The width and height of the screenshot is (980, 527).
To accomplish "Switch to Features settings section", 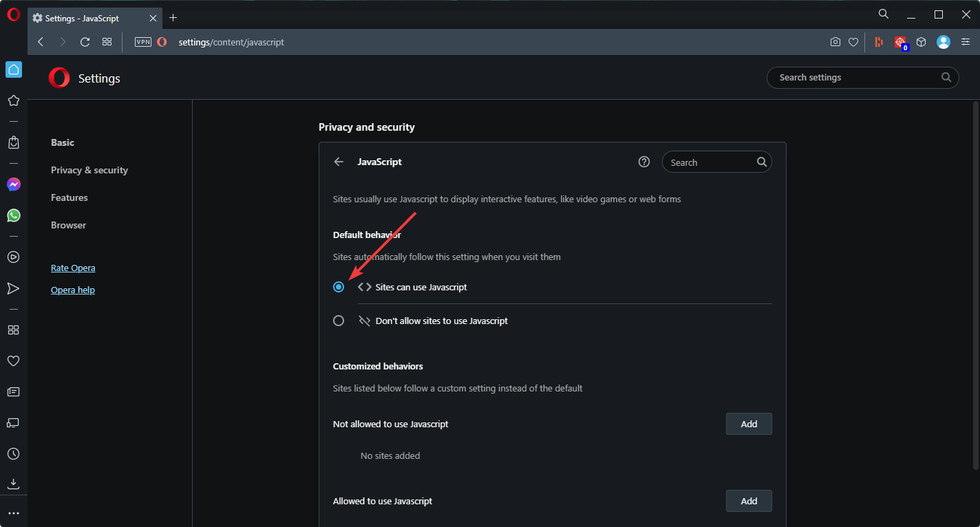I will coord(70,197).
